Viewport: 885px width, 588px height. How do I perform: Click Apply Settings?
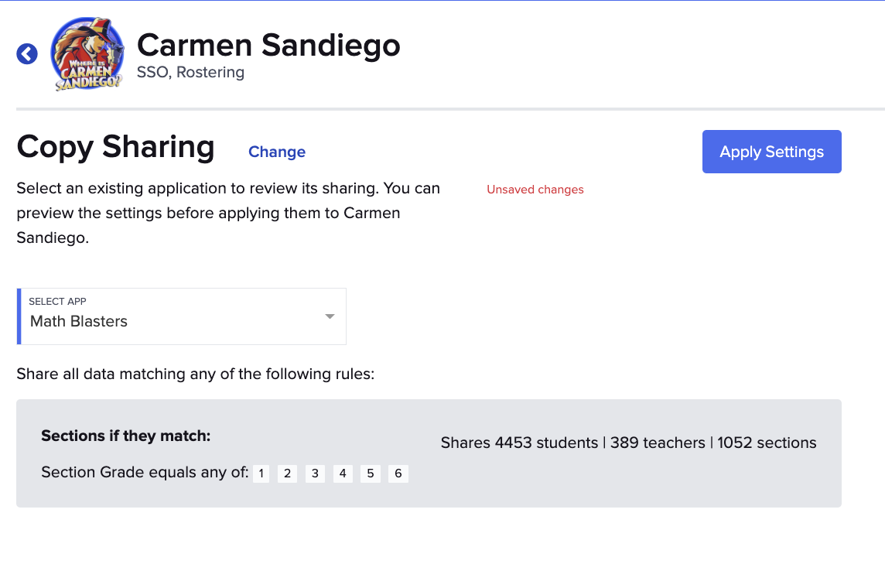pos(771,152)
